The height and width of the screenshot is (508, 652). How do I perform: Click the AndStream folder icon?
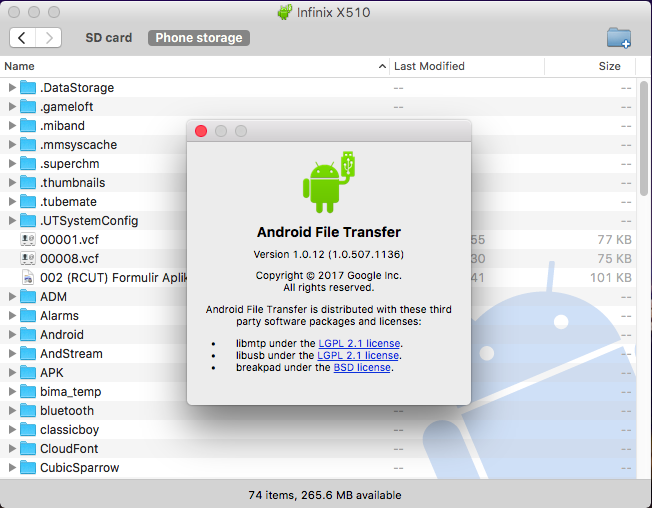coord(28,353)
